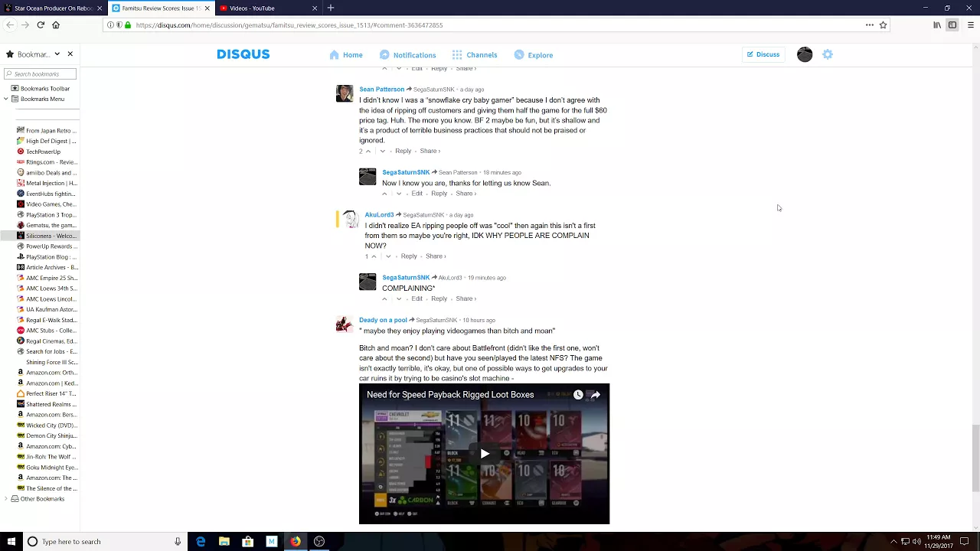The image size is (980, 551).
Task: Click the taskbar clock
Action: [938, 542]
